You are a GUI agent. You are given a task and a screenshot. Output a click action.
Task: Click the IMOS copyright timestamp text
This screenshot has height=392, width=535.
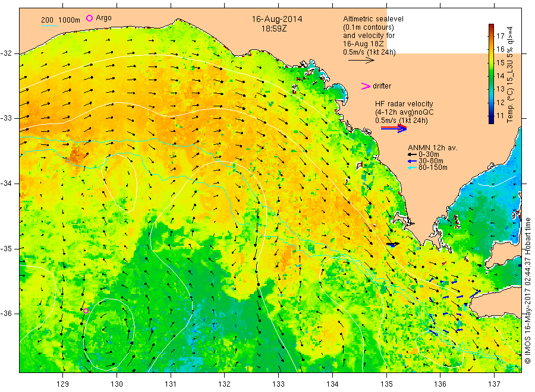528,292
